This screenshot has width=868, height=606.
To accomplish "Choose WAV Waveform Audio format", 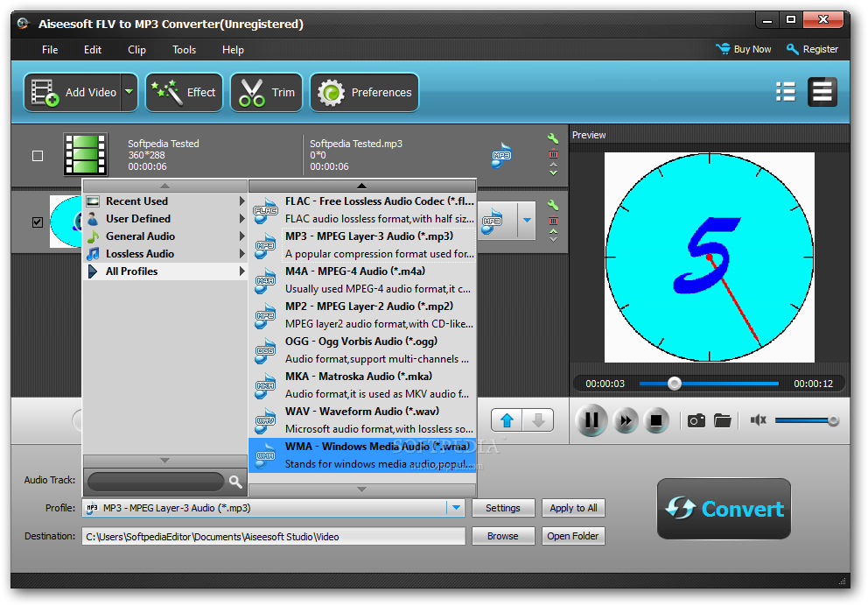I will [x=362, y=419].
